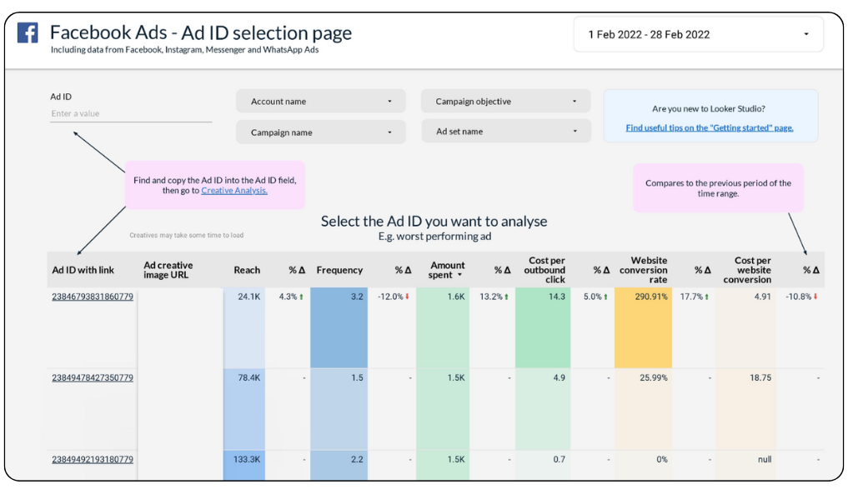Sort by Cost per outbound click

544,270
